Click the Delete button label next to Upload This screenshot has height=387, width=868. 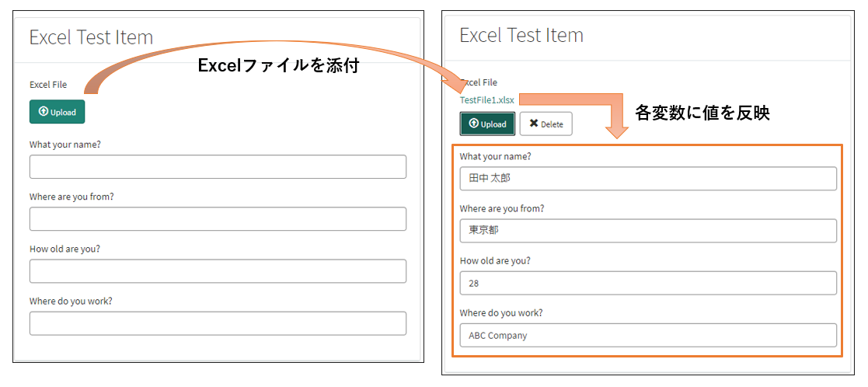click(x=552, y=124)
